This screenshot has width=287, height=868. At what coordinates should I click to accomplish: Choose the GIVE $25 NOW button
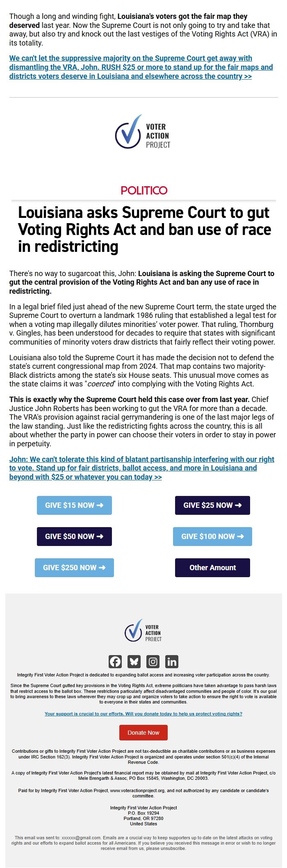coord(212,505)
